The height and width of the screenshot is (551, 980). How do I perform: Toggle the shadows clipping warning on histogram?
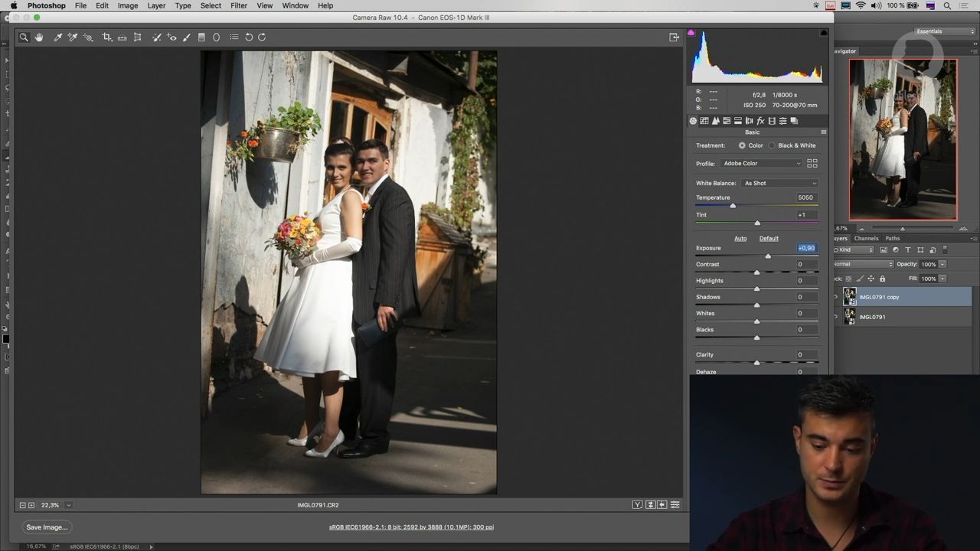click(x=691, y=32)
